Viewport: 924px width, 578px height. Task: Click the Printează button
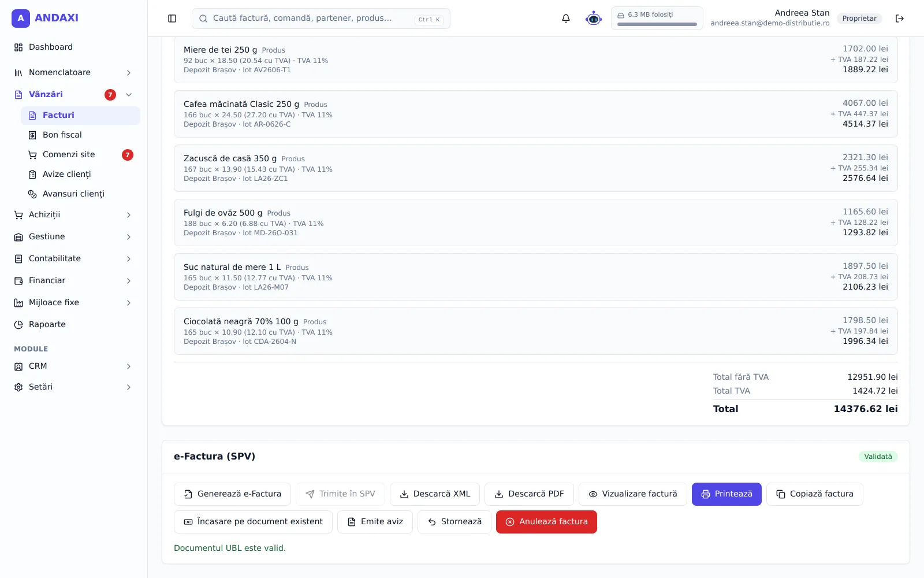coord(726,494)
